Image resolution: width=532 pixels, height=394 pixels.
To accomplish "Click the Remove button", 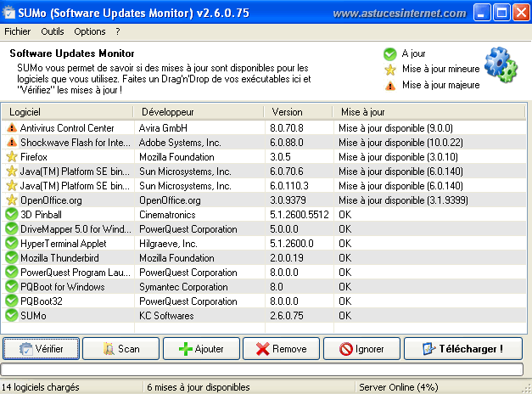I will click(x=281, y=348).
